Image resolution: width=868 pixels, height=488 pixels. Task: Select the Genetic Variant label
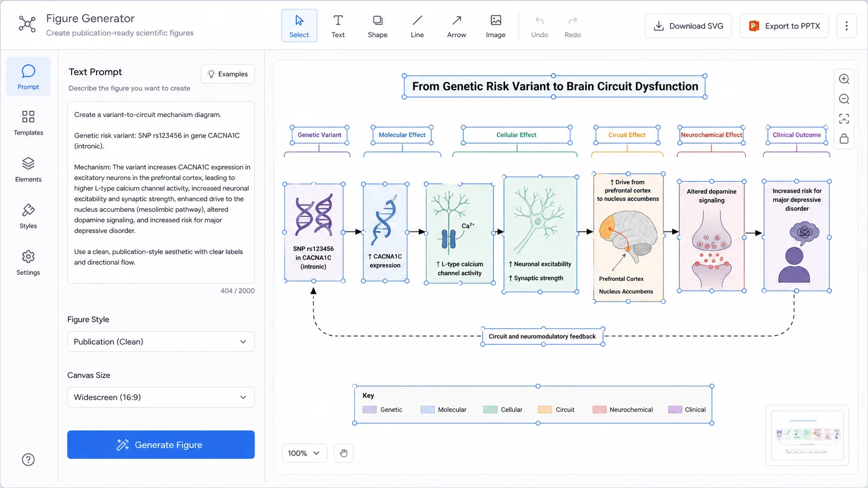[x=320, y=135]
